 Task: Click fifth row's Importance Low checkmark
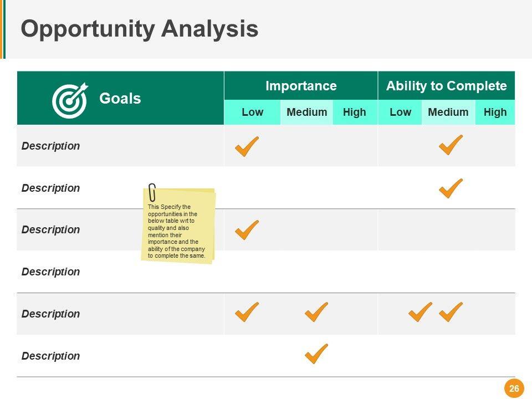click(247, 312)
